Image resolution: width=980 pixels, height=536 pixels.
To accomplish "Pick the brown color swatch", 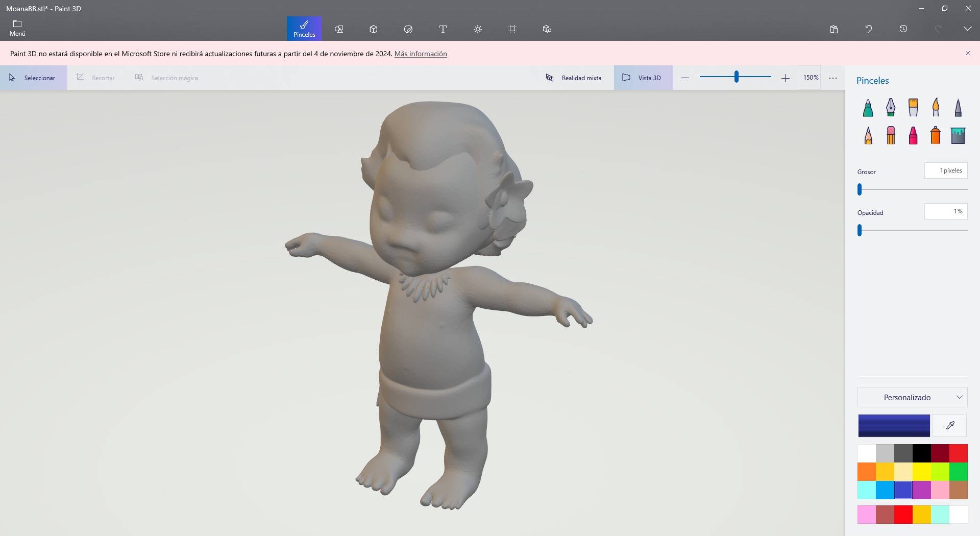I will point(959,490).
